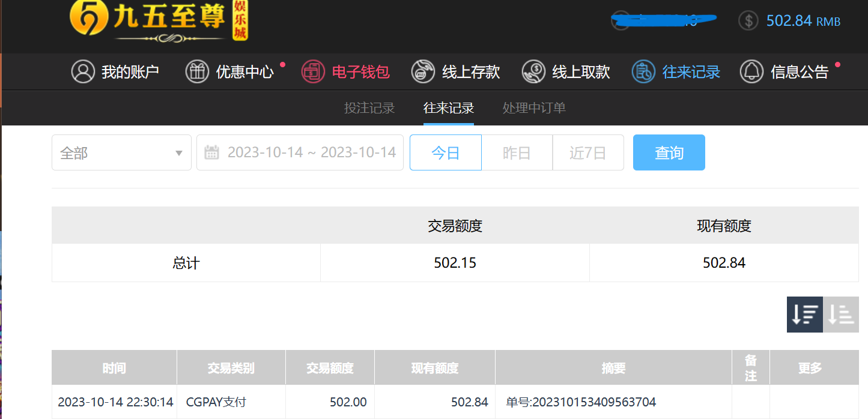The height and width of the screenshot is (419, 868).
Task: Click 交易额度 header in records table
Action: [x=330, y=367]
